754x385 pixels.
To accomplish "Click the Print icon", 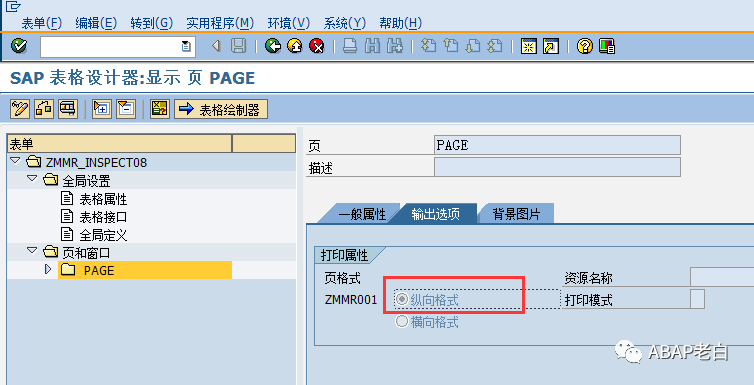I will pyautogui.click(x=350, y=46).
